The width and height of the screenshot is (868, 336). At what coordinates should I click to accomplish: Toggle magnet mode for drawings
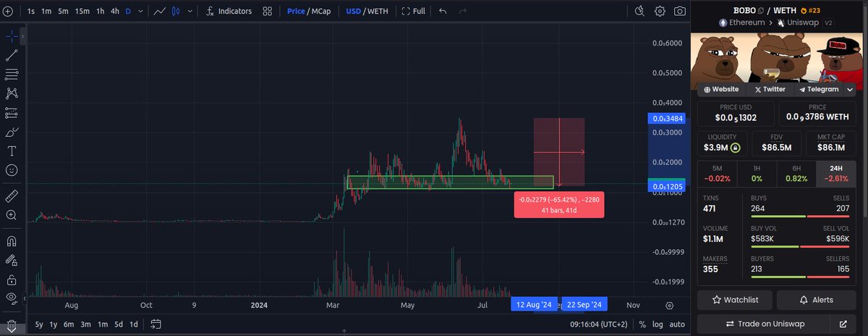pyautogui.click(x=12, y=241)
